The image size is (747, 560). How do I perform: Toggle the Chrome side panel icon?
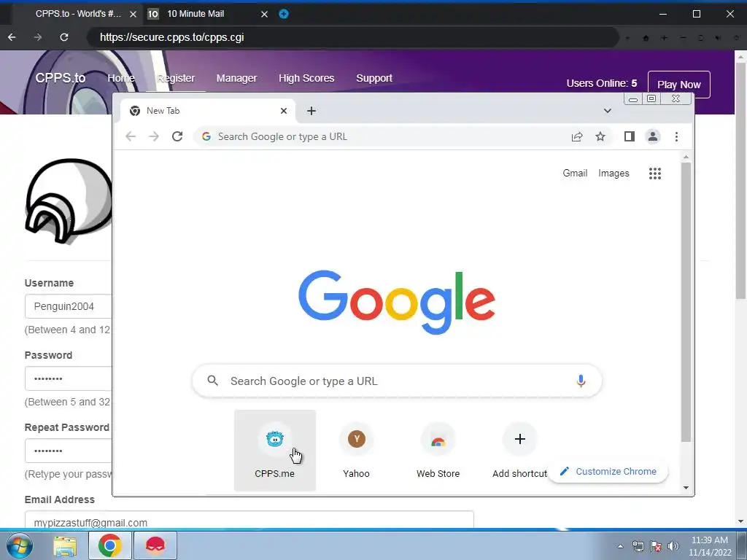[x=630, y=136]
